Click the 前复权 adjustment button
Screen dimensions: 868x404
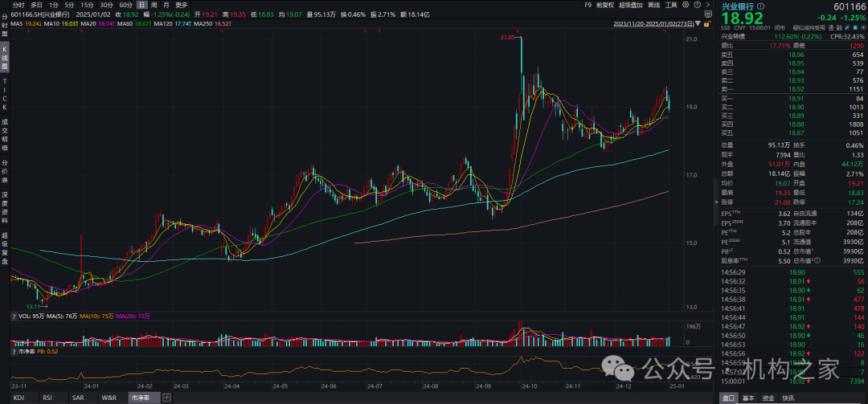[x=605, y=5]
